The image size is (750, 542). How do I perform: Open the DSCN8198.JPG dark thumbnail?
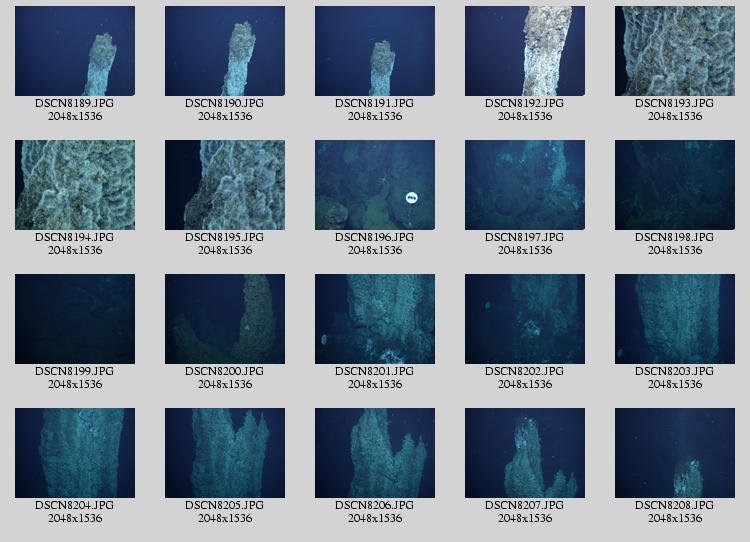click(675, 185)
